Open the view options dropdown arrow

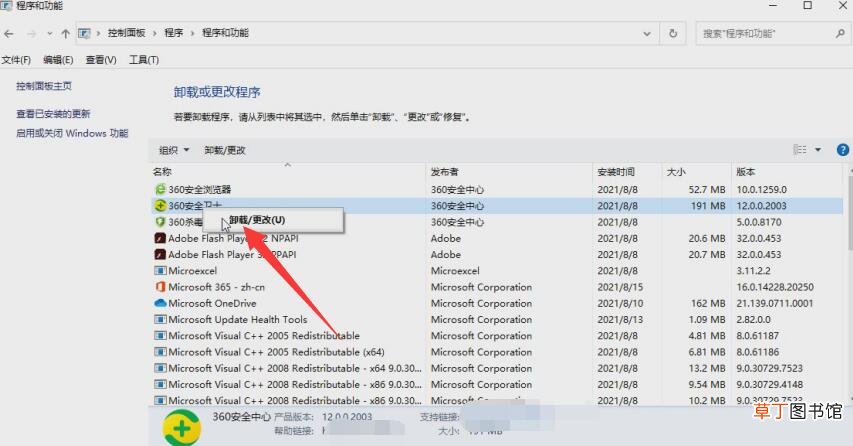click(818, 150)
